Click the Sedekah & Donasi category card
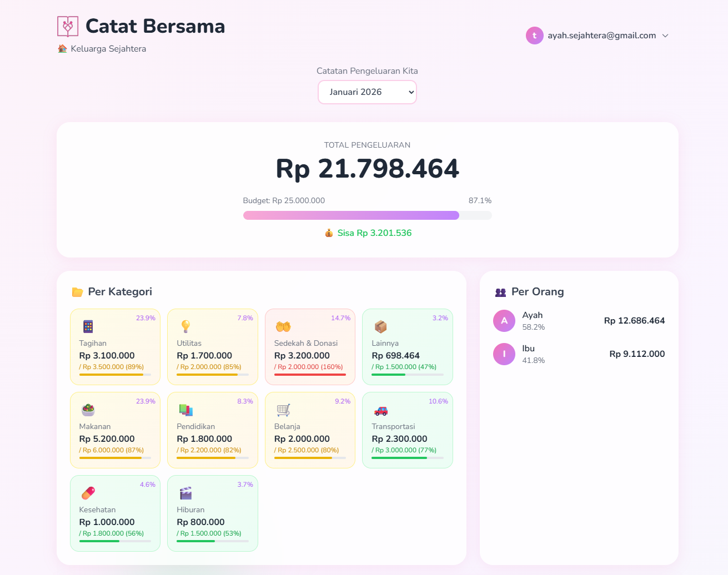Image resolution: width=728 pixels, height=575 pixels. (310, 346)
